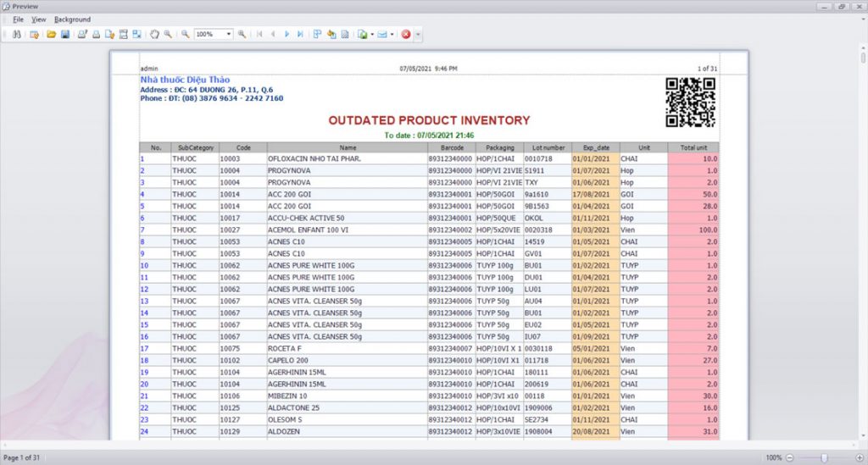The height and width of the screenshot is (465, 868).
Task: Click the Name column header
Action: (347, 147)
